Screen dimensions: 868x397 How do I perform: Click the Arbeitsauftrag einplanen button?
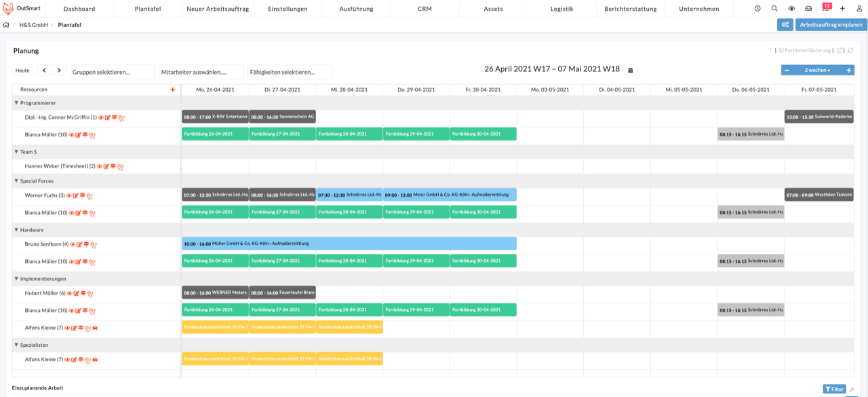pyautogui.click(x=829, y=24)
